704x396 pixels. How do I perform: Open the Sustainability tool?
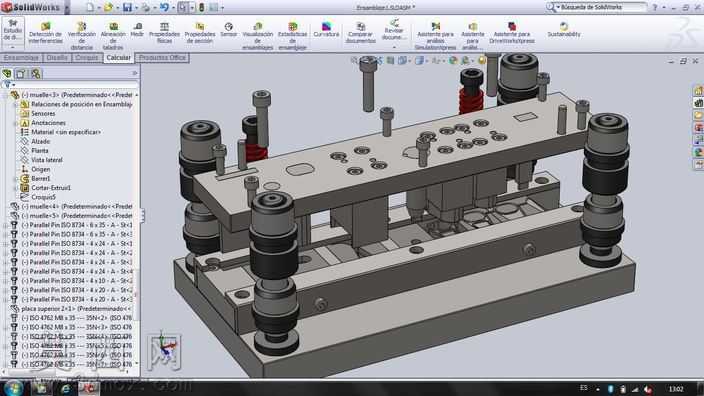[564, 30]
